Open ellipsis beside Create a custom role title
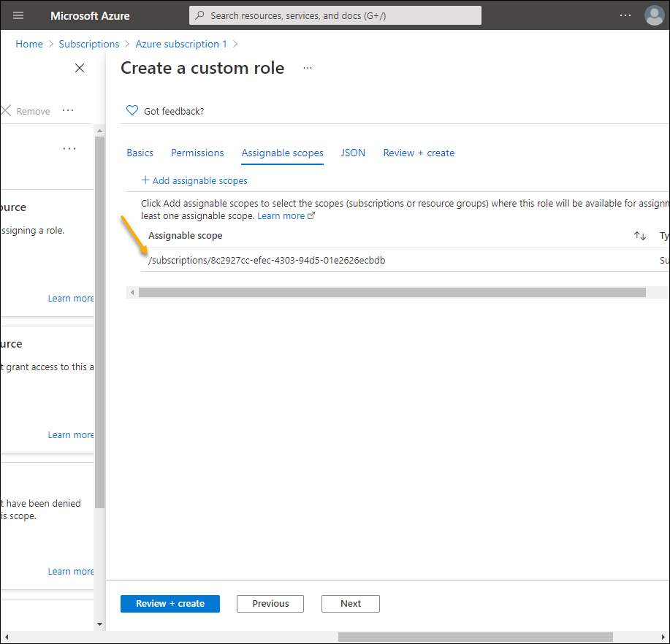This screenshot has height=644, width=670. [308, 68]
